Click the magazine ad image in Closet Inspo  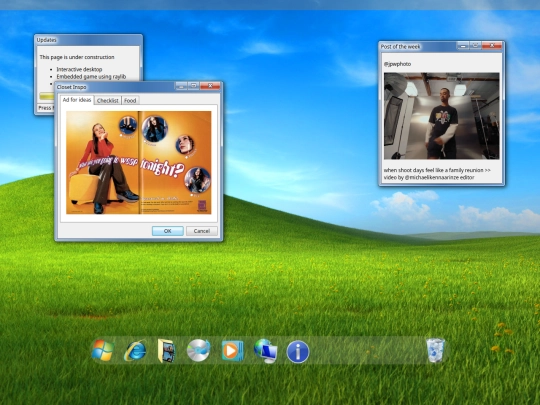[x=139, y=163]
